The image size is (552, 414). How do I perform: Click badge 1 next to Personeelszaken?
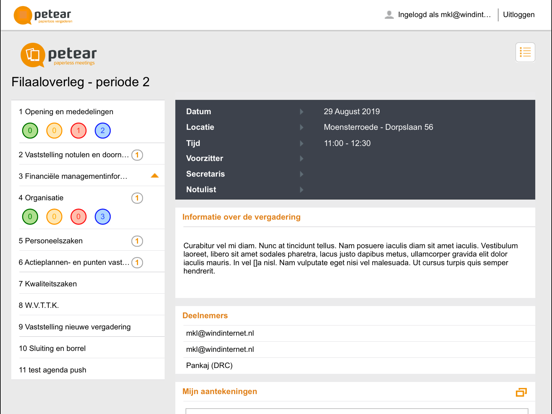tap(137, 241)
